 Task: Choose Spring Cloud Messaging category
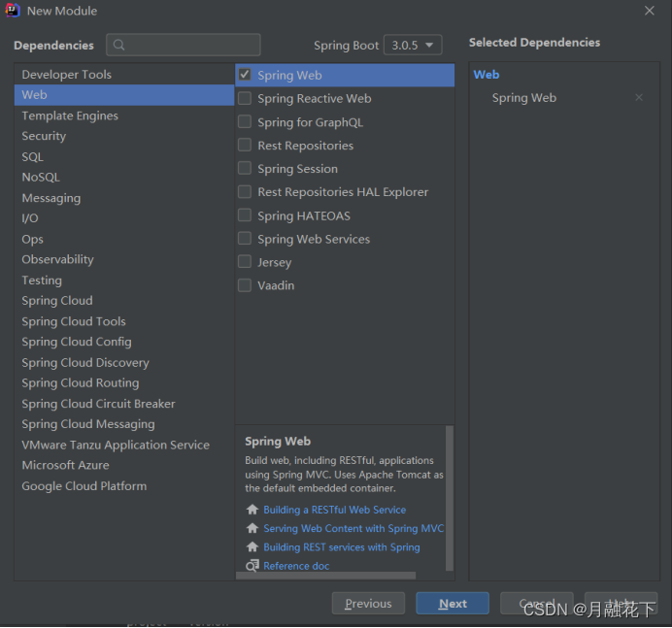click(x=124, y=423)
